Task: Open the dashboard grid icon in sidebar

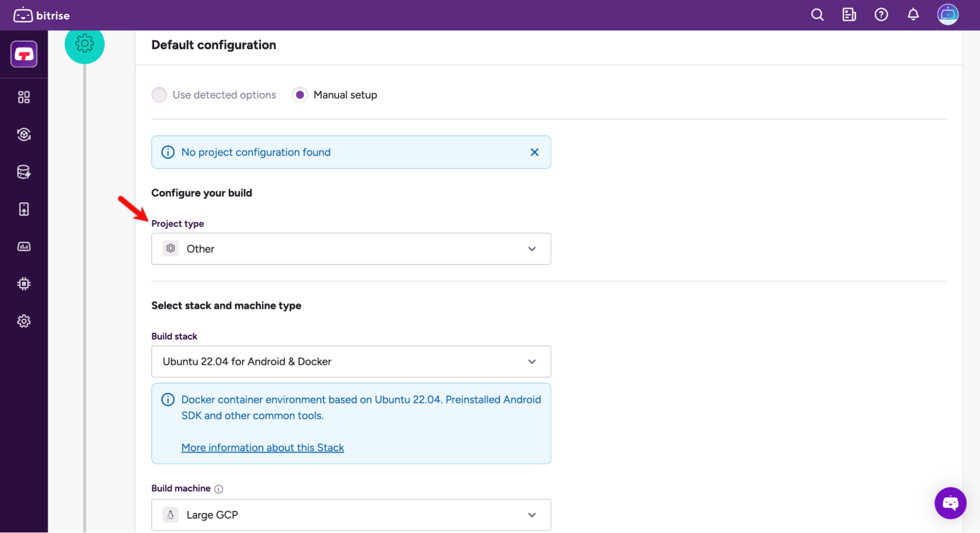Action: click(24, 97)
